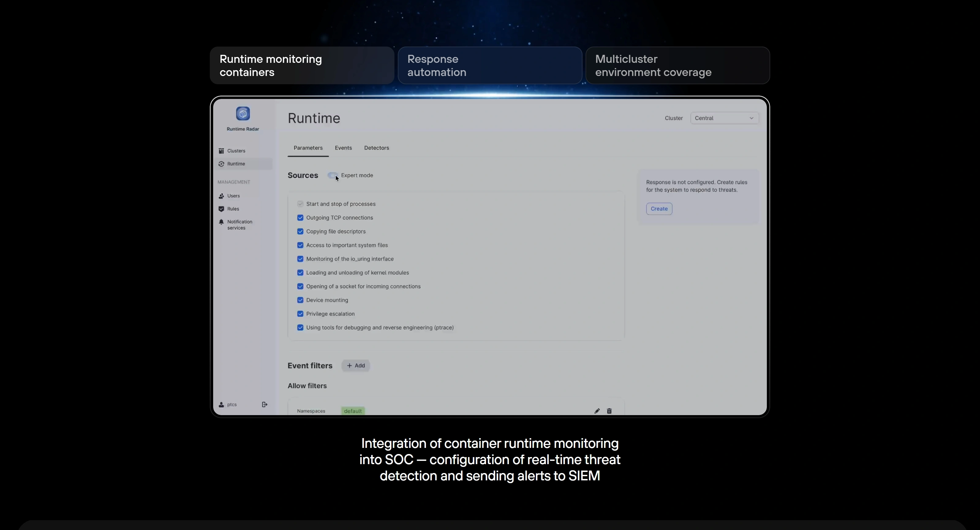The width and height of the screenshot is (980, 530).
Task: Open Rules shield icon in sidebar
Action: [x=221, y=209]
